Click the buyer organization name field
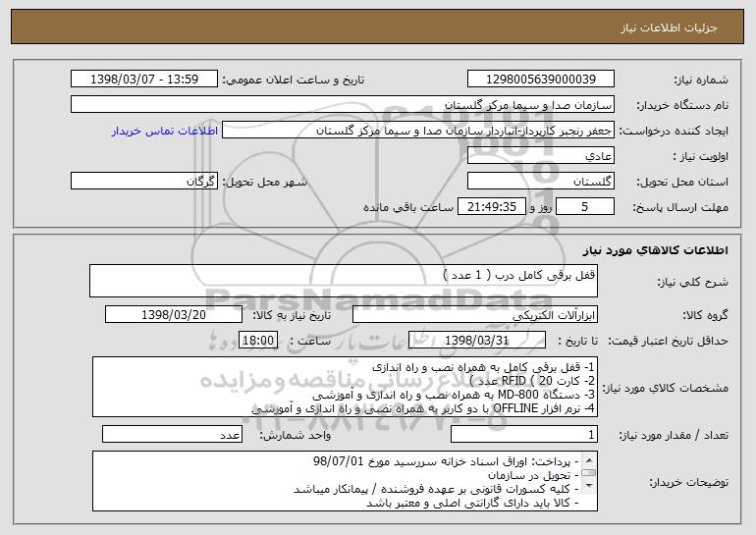 click(x=343, y=105)
